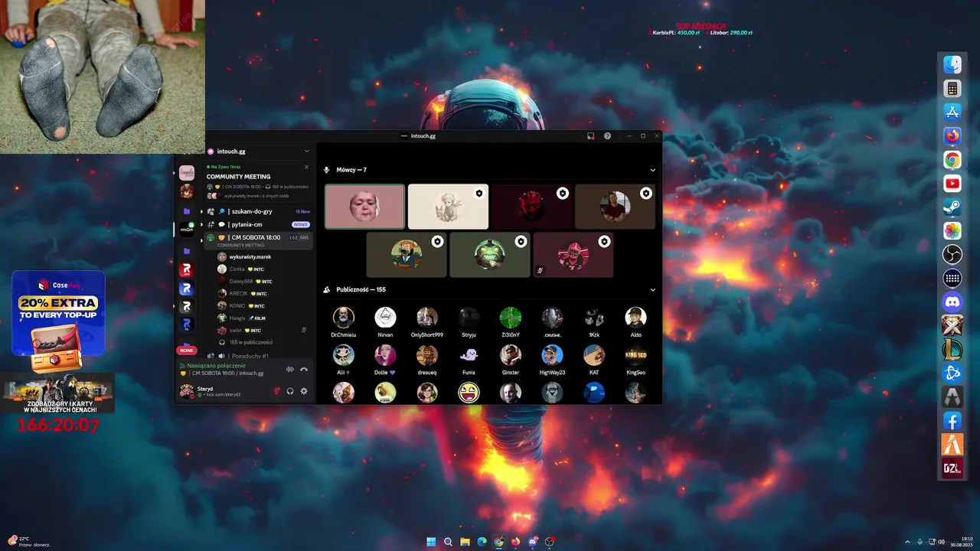
Task: Toggle headphone deafen in Discord user panel
Action: 290,391
